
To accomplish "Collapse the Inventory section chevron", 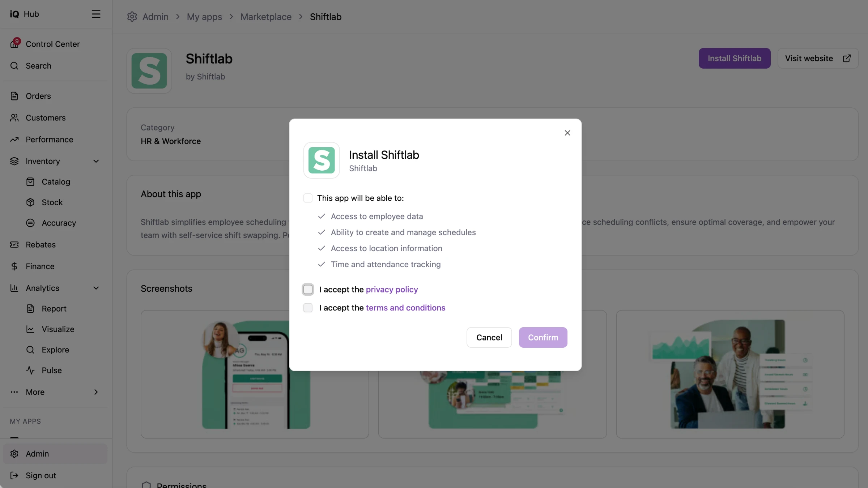I will [96, 161].
